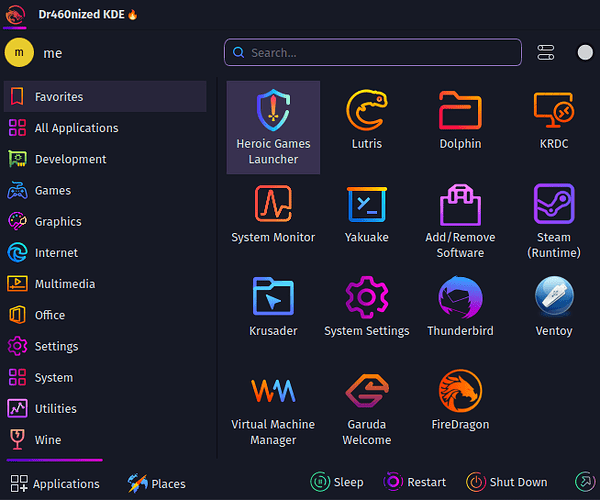600x500 pixels.
Task: Open more session options arrow icon
Action: [x=585, y=482]
